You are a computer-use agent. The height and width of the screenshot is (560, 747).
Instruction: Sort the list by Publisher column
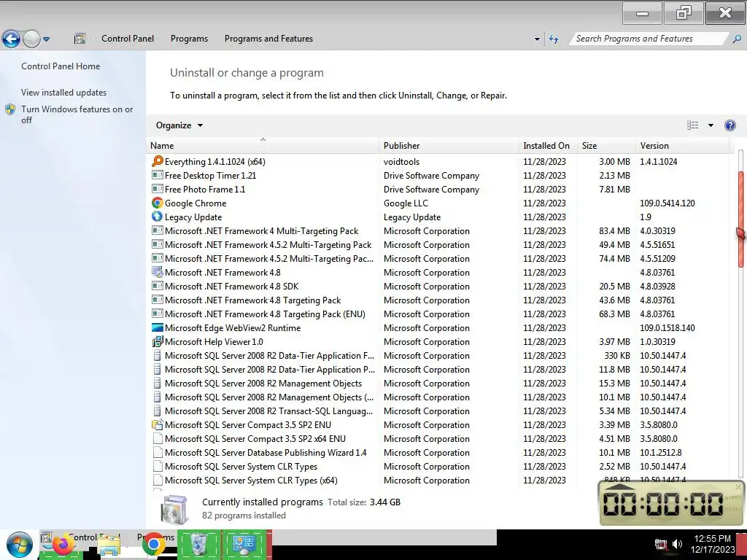[x=449, y=146]
